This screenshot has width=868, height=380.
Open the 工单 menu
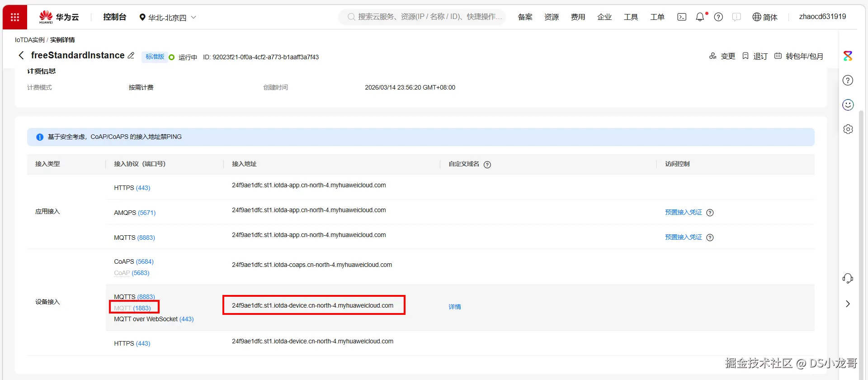click(x=657, y=17)
